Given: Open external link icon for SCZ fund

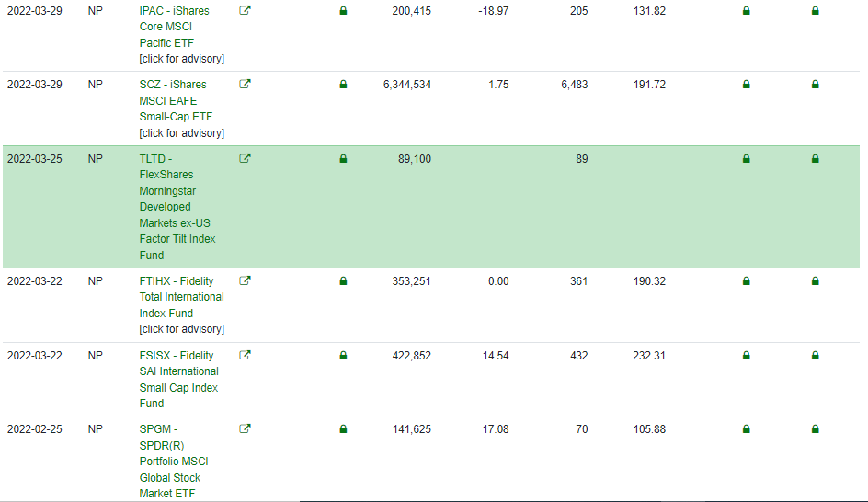Looking at the screenshot, I should (x=245, y=85).
